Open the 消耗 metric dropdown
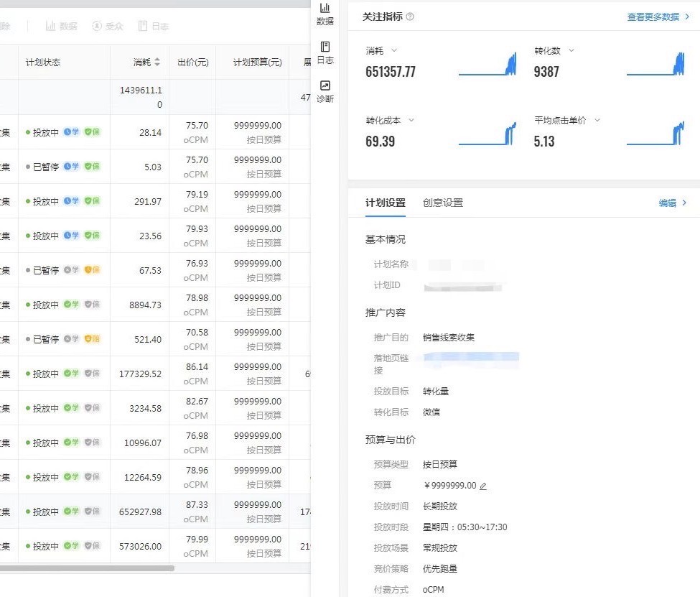The image size is (700, 597). (393, 50)
